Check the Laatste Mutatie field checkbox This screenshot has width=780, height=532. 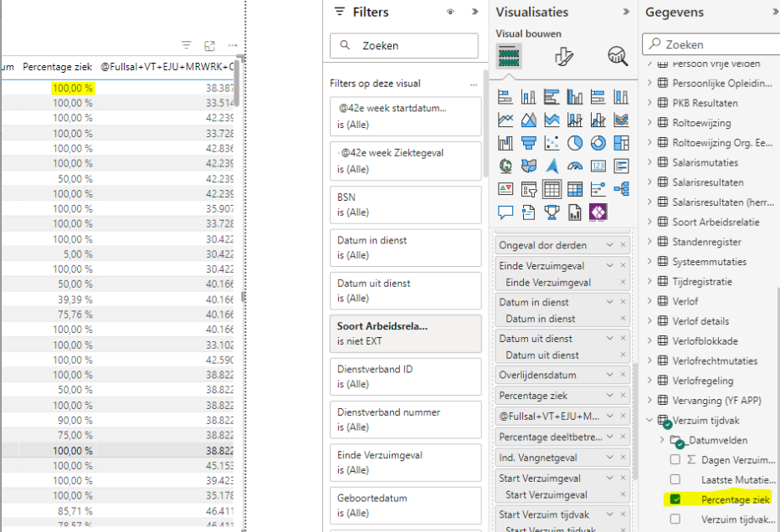tap(675, 479)
